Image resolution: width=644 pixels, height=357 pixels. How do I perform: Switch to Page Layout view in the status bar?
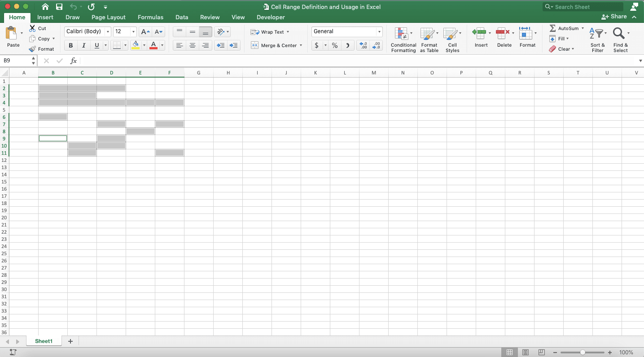click(526, 353)
